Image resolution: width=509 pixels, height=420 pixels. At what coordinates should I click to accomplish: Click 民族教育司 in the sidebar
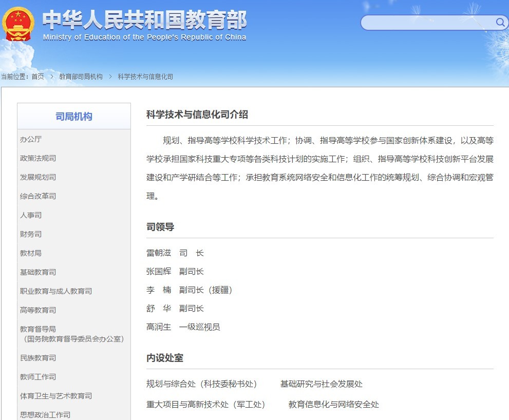38,358
